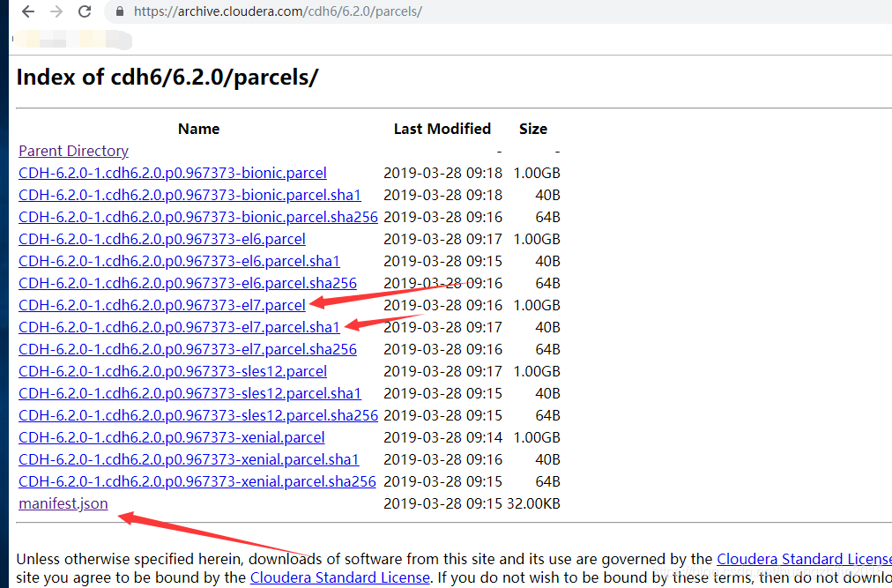Open Cloudera Standard License link after 'governed by the'
This screenshot has width=892, height=588.
tap(804, 559)
